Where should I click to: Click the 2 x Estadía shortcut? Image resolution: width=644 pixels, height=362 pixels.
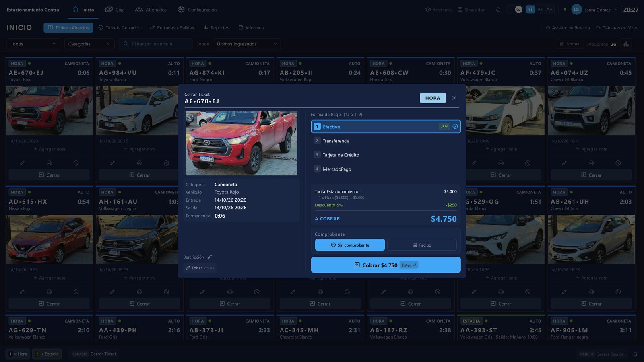coord(47,354)
